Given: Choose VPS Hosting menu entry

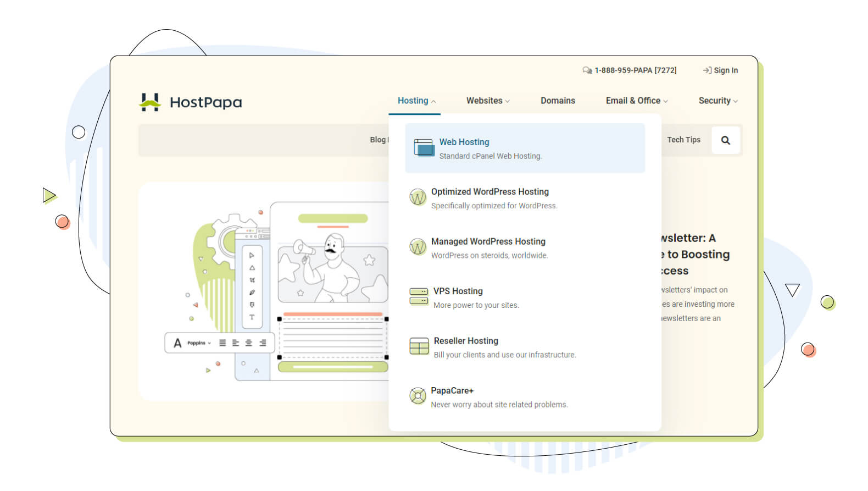Looking at the screenshot, I should click(x=458, y=291).
